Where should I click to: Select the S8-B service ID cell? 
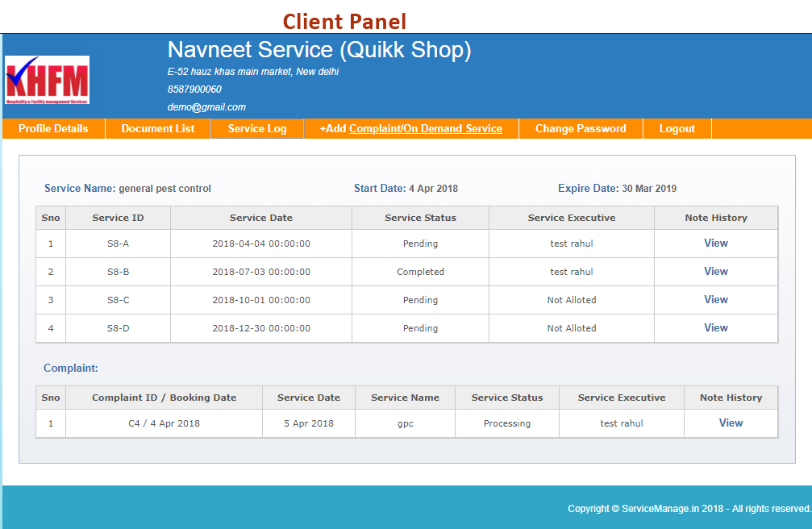click(118, 272)
